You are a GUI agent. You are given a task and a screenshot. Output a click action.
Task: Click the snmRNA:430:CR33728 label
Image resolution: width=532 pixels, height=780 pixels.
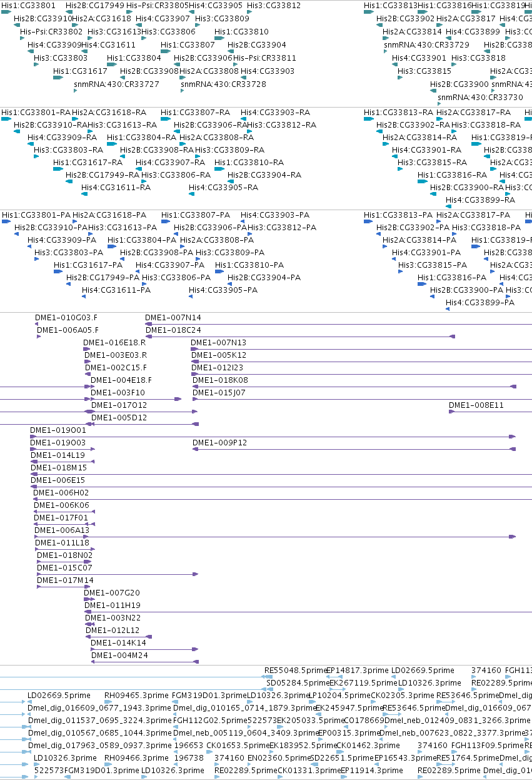click(x=223, y=84)
